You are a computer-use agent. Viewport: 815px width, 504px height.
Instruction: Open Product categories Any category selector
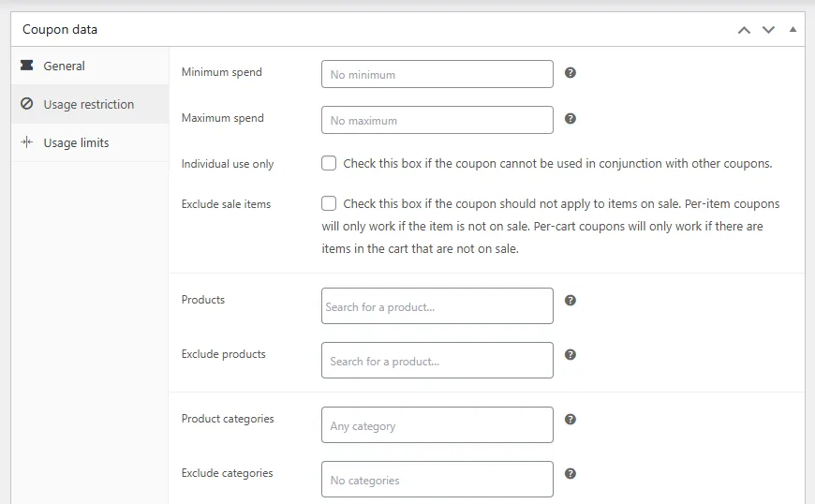click(x=437, y=425)
